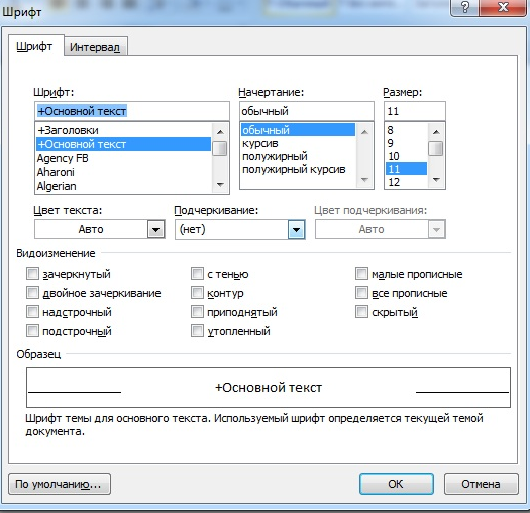
Task: Choose Aharoni font
Action: click(123, 172)
